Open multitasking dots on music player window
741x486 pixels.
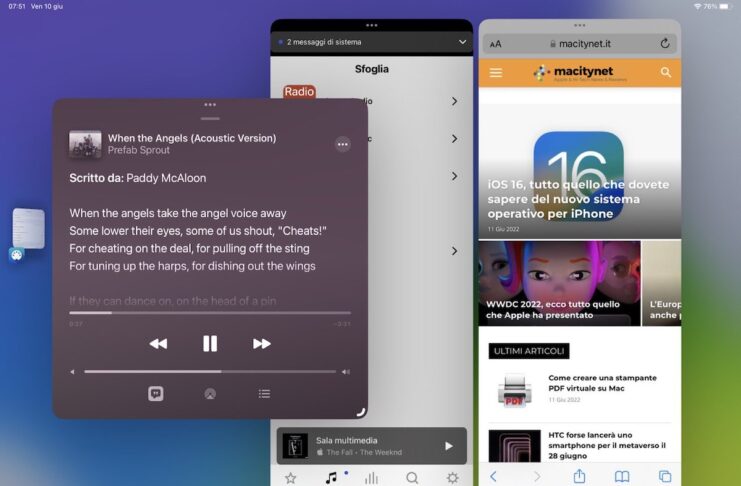click(210, 104)
